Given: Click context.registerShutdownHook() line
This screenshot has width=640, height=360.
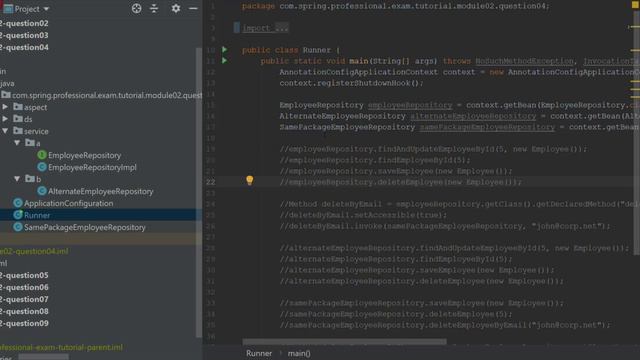Looking at the screenshot, I should 351,83.
